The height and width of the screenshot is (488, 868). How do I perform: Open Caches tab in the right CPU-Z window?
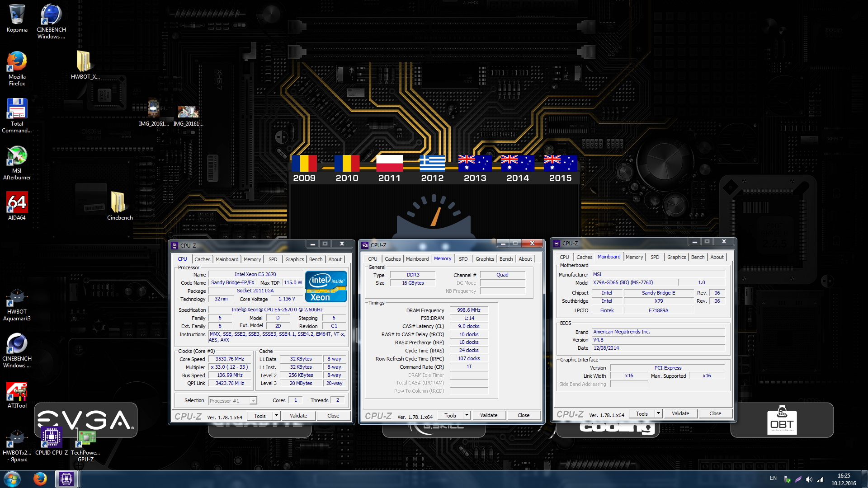click(x=584, y=257)
